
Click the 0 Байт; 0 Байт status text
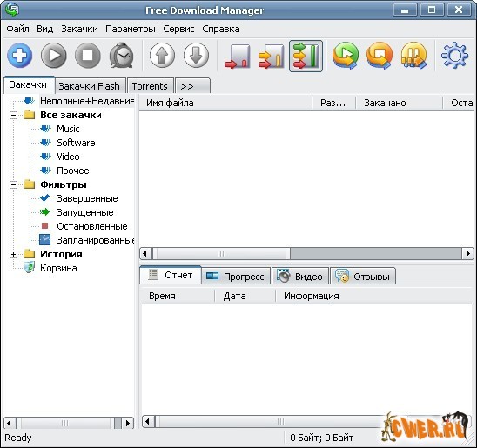tap(321, 438)
